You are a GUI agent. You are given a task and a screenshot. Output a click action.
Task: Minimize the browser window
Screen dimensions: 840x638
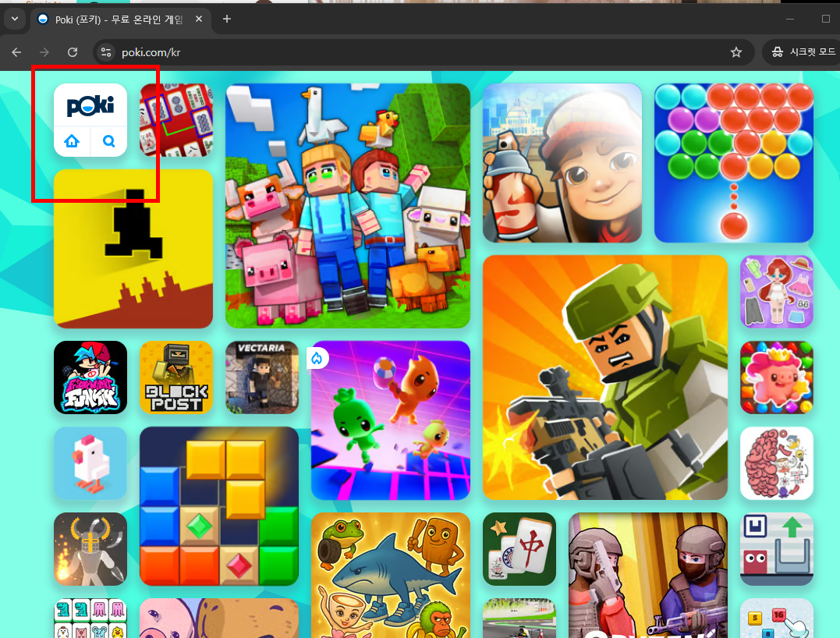(789, 19)
